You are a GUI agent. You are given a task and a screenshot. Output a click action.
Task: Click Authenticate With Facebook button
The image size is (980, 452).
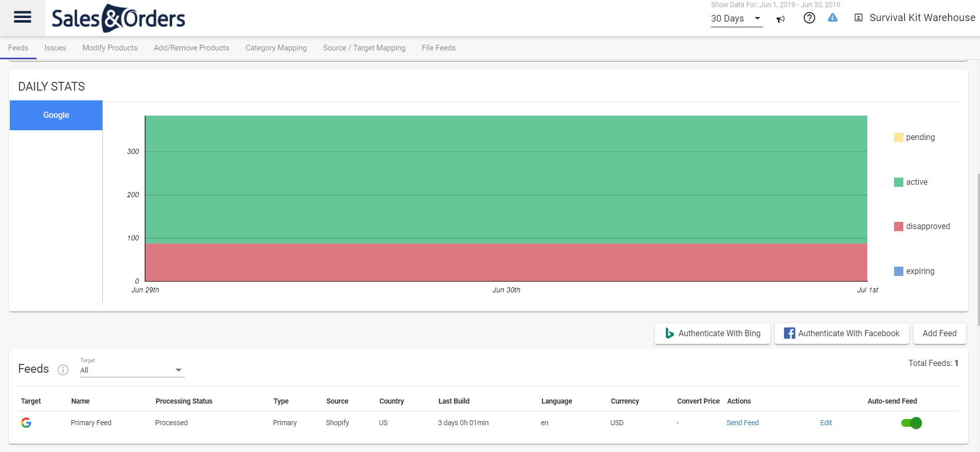click(x=842, y=334)
